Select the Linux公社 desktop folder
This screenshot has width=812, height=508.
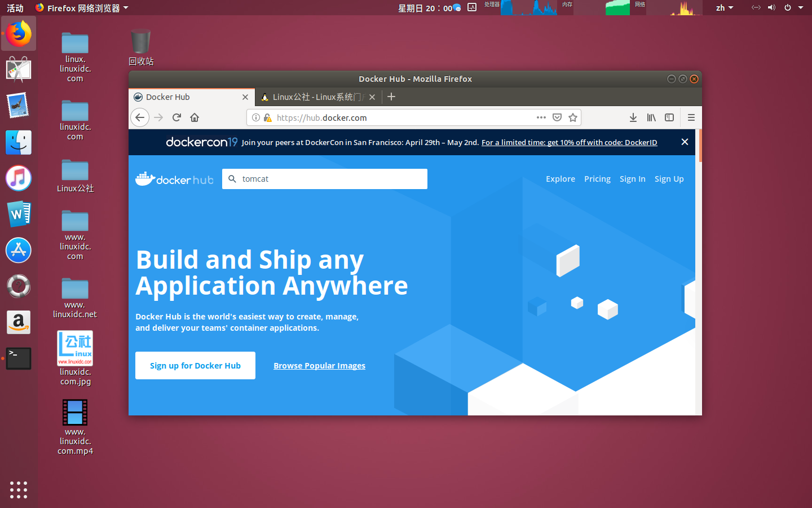(x=75, y=175)
